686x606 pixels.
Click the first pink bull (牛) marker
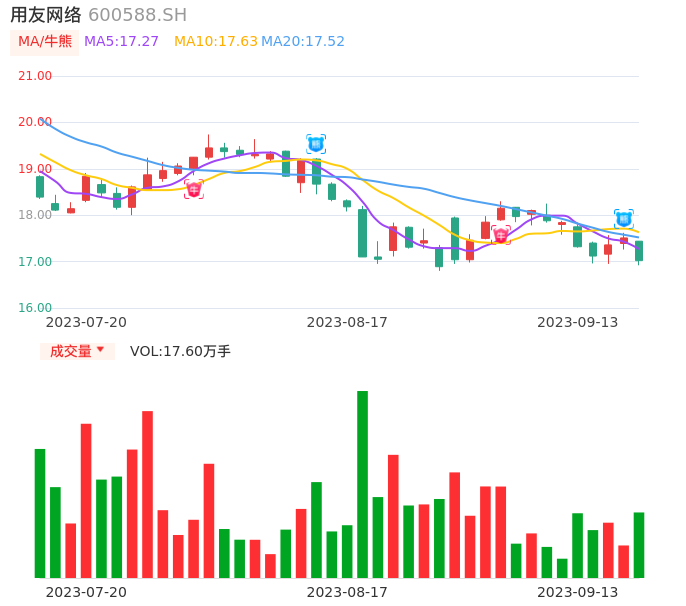pos(194,189)
